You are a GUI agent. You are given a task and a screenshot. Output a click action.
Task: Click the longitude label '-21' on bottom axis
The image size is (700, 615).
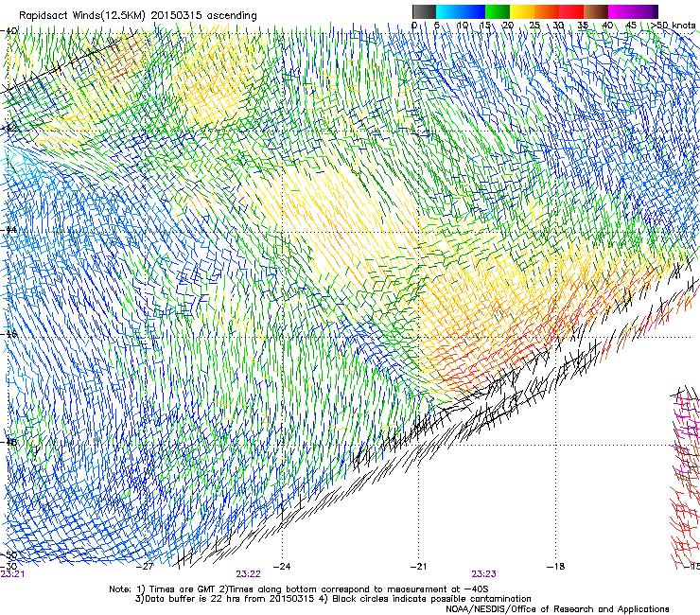(418, 567)
